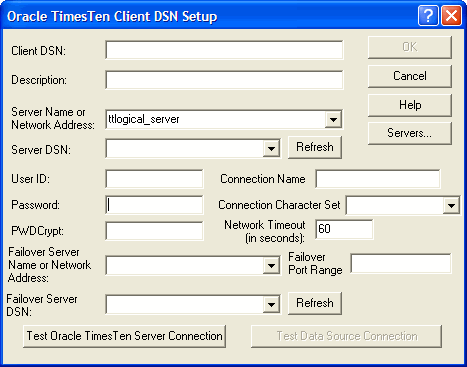
Task: Open the Server Name or Network Address dropdown
Action: click(333, 119)
